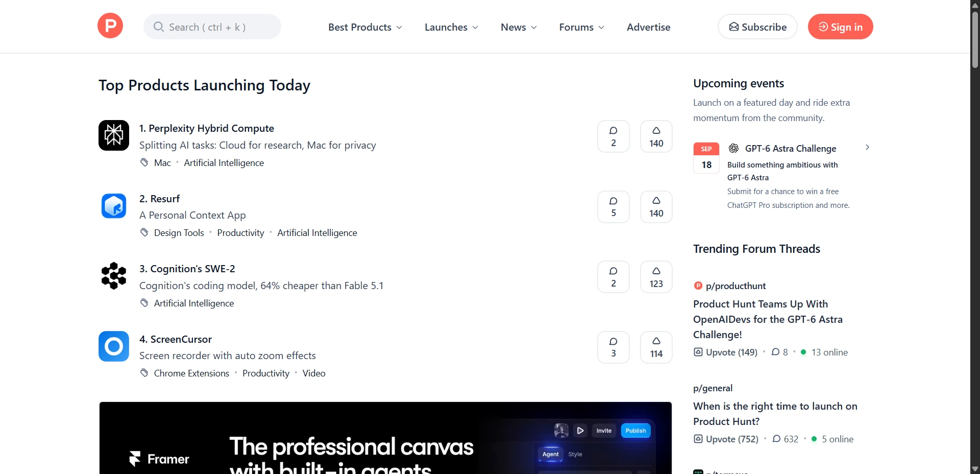This screenshot has height=474, width=980.
Task: Expand GPT-6 Astra Challenge event chevron
Action: coord(867,148)
